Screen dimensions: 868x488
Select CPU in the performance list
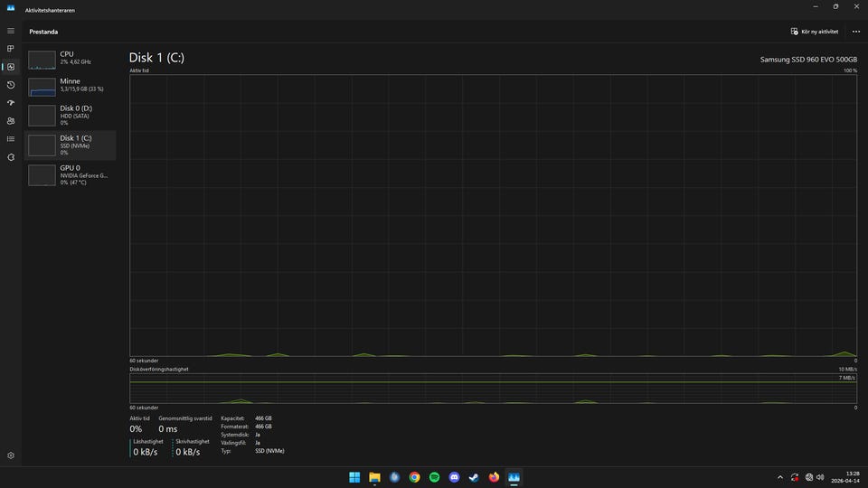pos(71,59)
